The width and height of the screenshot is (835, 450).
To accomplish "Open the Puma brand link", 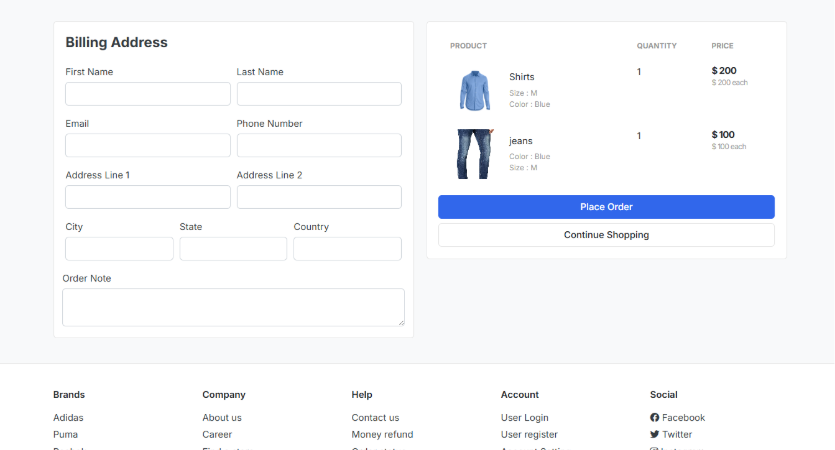I will [66, 435].
